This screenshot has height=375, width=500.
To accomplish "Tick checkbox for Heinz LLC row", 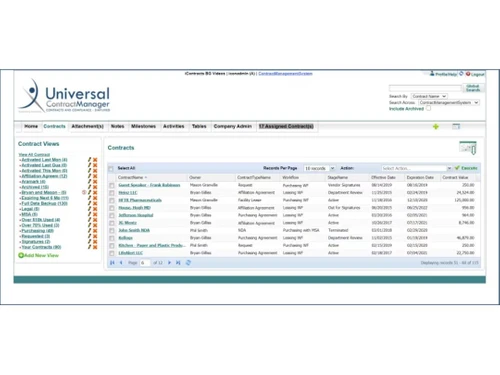I will point(112,193).
